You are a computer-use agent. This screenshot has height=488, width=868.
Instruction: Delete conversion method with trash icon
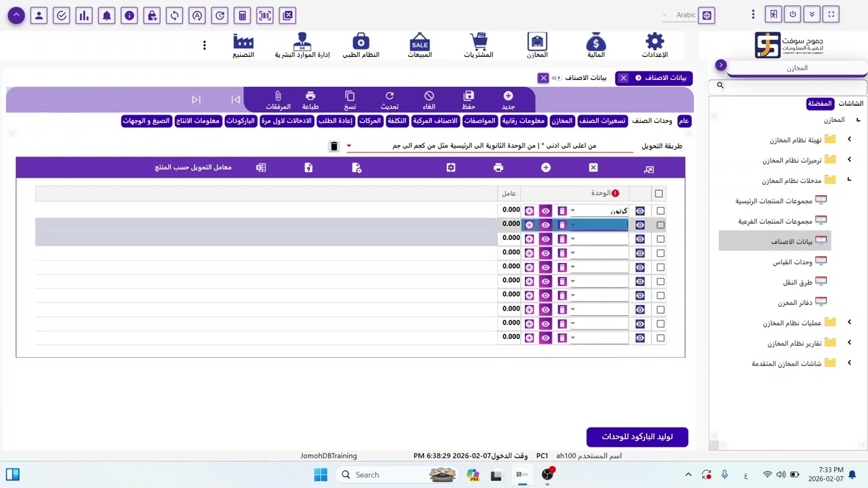(x=334, y=146)
